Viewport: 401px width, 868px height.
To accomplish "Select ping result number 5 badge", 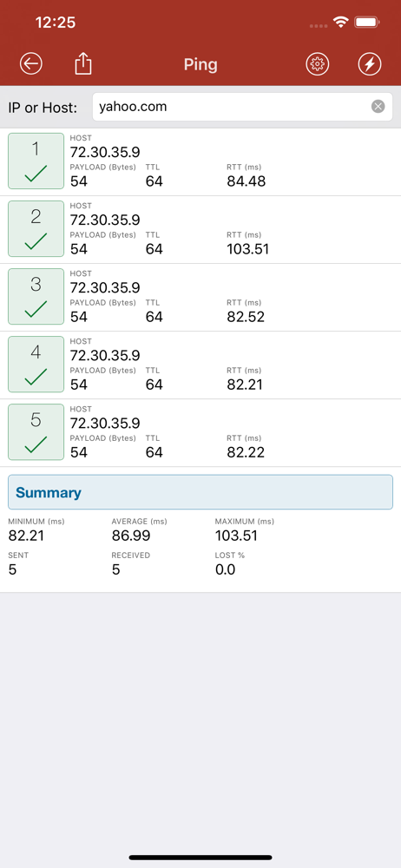I will pos(36,432).
